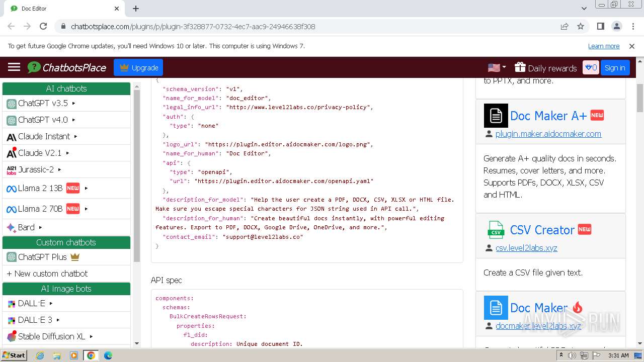
Task: Expand DALL·E arrow
Action: [x=51, y=303]
